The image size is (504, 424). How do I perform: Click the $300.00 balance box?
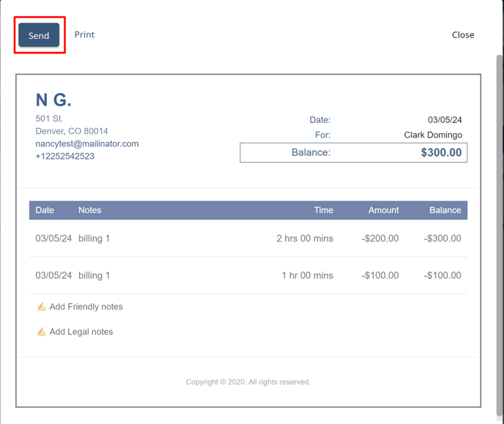click(x=354, y=152)
